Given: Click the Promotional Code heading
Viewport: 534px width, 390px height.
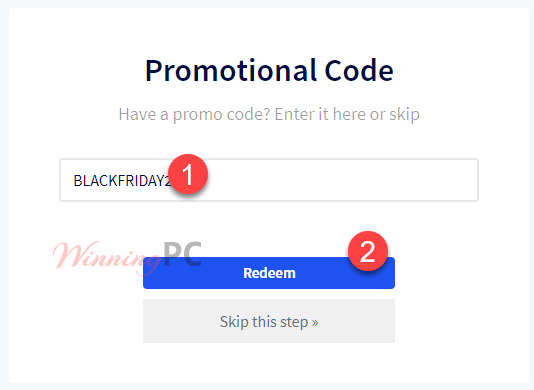Looking at the screenshot, I should pyautogui.click(x=269, y=71).
